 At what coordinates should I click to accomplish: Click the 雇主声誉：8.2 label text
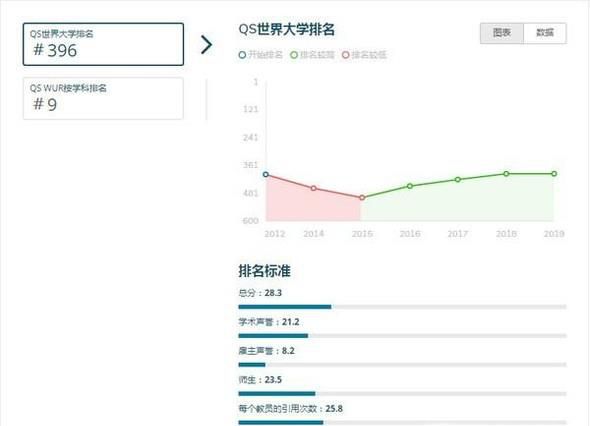pos(266,351)
